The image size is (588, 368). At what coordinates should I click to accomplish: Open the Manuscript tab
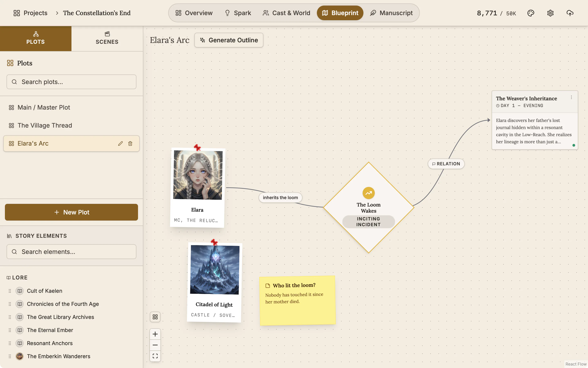click(391, 13)
